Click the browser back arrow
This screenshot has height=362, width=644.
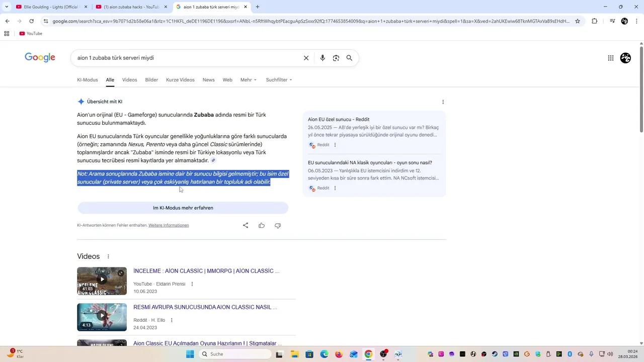(7, 21)
